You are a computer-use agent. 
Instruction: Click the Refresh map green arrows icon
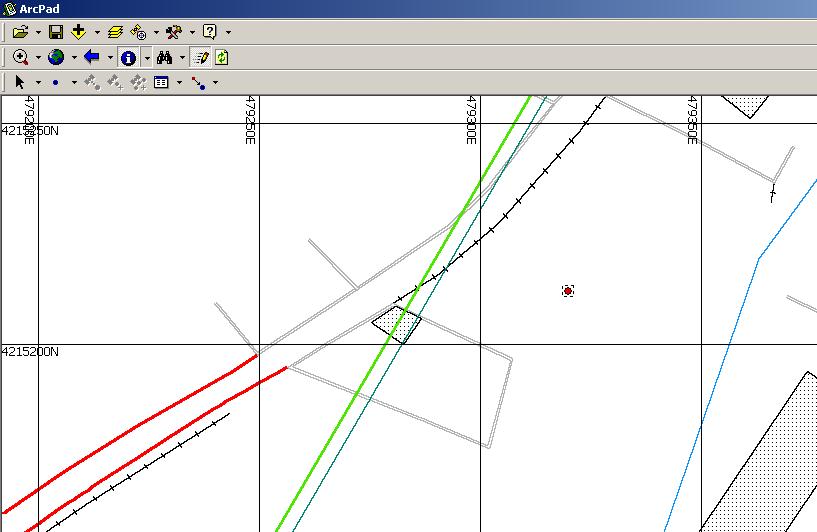(222, 57)
